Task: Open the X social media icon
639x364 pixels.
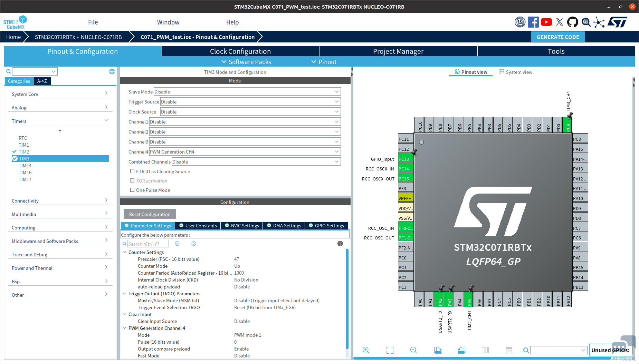Action: click(560, 22)
